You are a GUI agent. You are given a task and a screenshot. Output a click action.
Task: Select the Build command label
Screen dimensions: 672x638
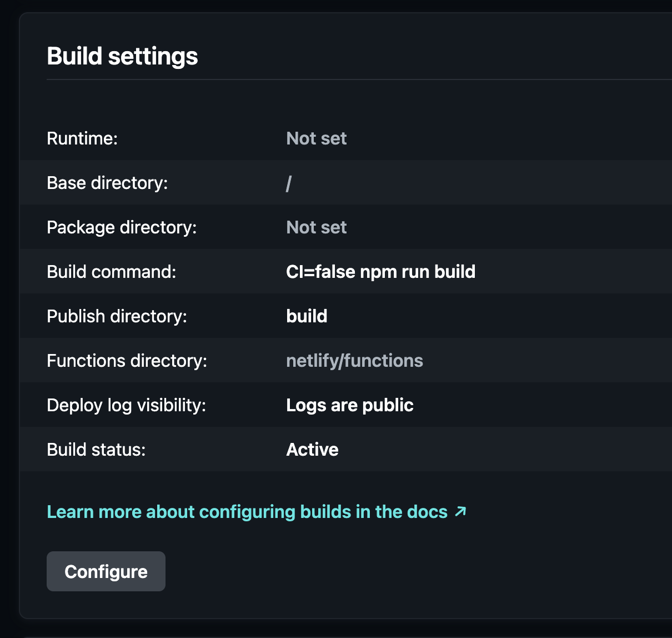coord(111,272)
